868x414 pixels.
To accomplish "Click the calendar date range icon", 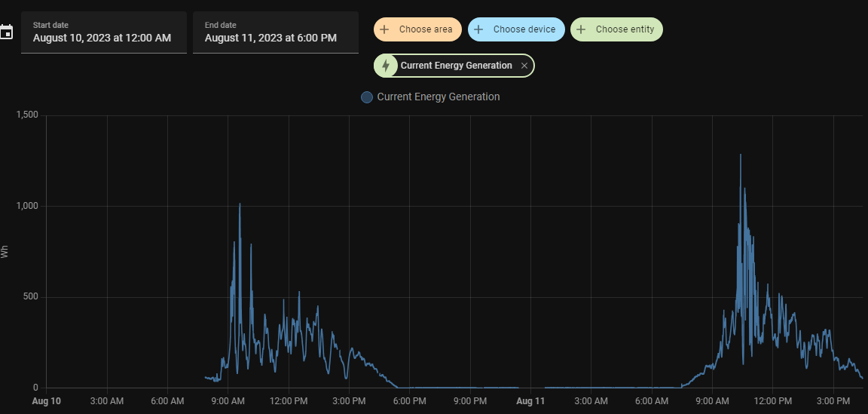I will click(x=5, y=32).
